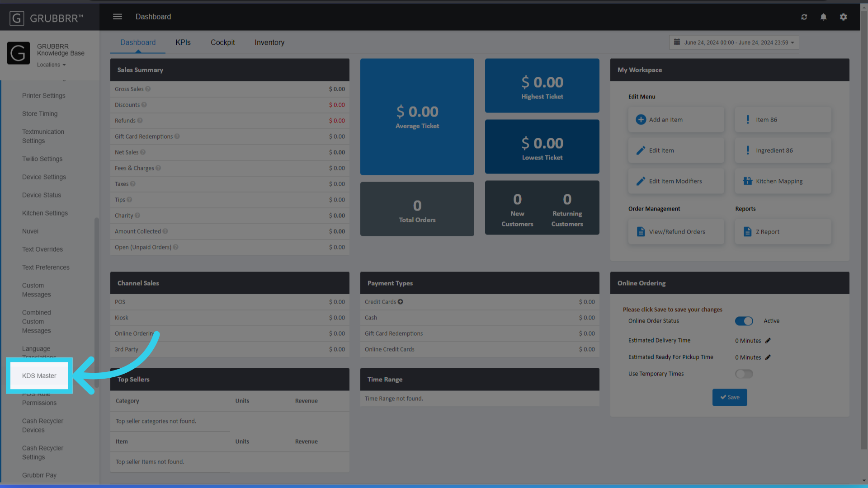Edit Estimated Ready For Pickup Time pencil
Screen dimensions: 868x488
click(x=768, y=357)
